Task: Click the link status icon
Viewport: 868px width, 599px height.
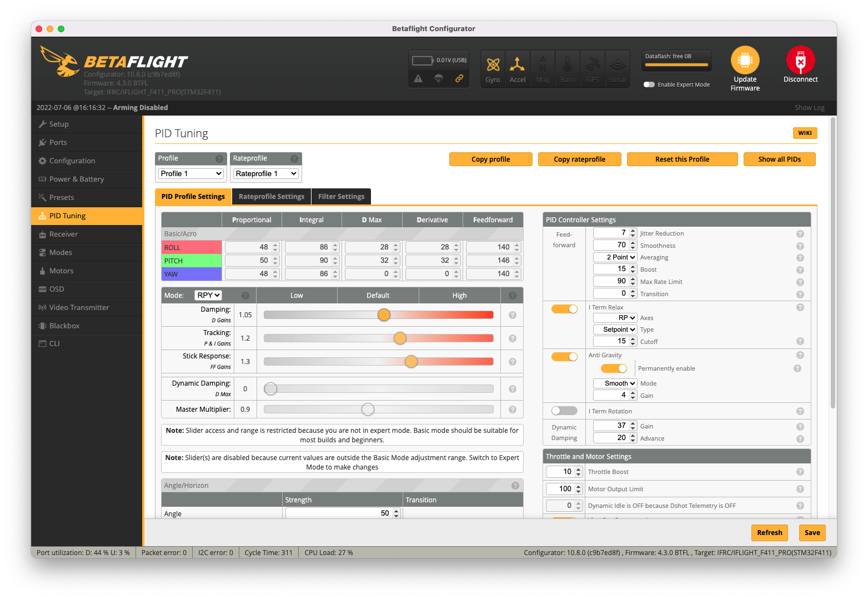Action: 459,78
